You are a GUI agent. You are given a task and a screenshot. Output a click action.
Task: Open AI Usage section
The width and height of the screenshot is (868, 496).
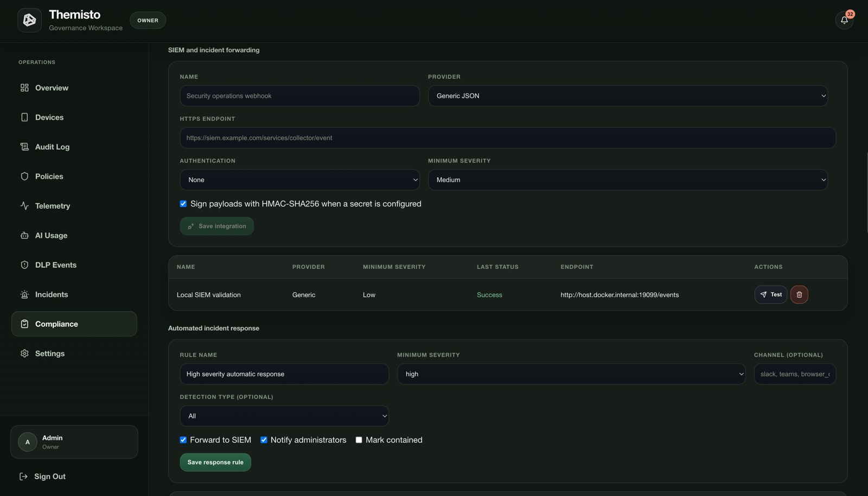[74, 235]
